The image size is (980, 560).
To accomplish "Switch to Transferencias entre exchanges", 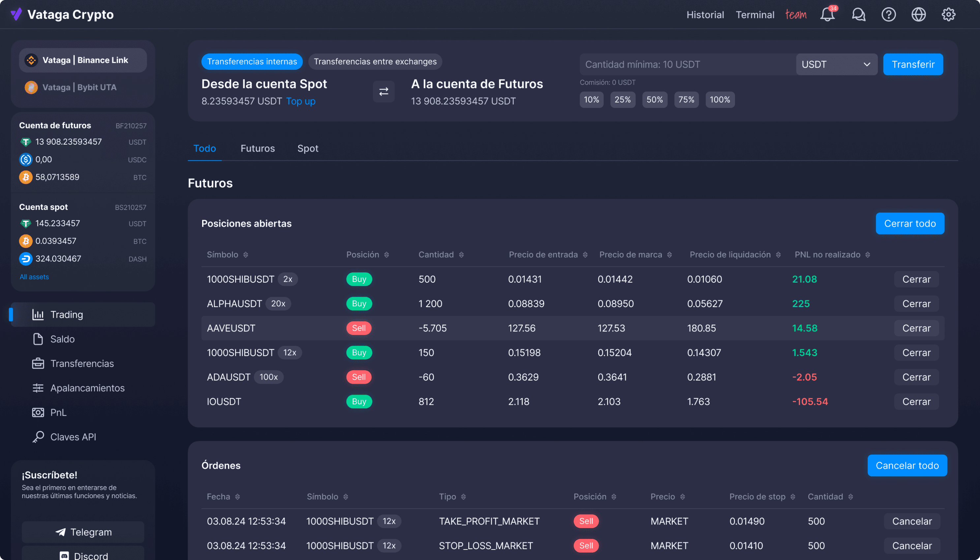I will coord(375,62).
